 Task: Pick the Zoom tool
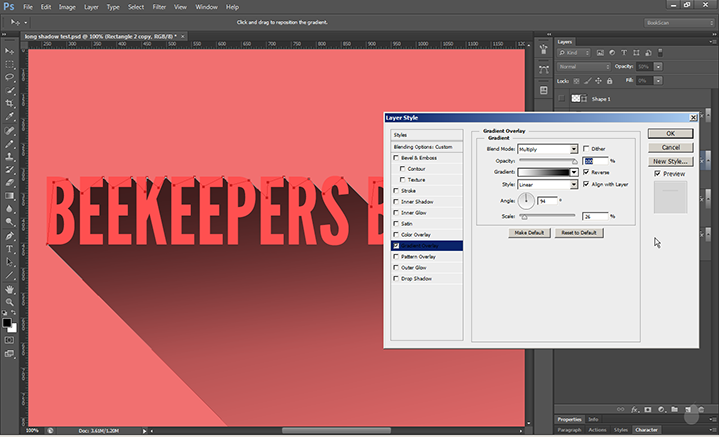pos(10,301)
